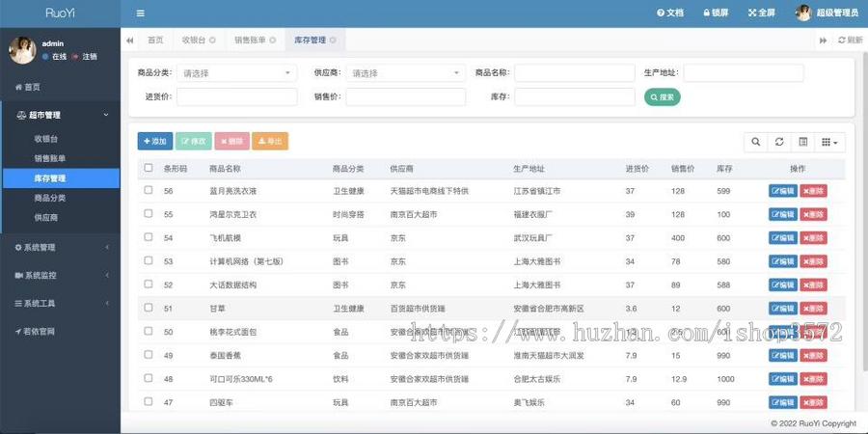The image size is (868, 434).
Task: Check the checkbox for row 54
Action: [148, 237]
